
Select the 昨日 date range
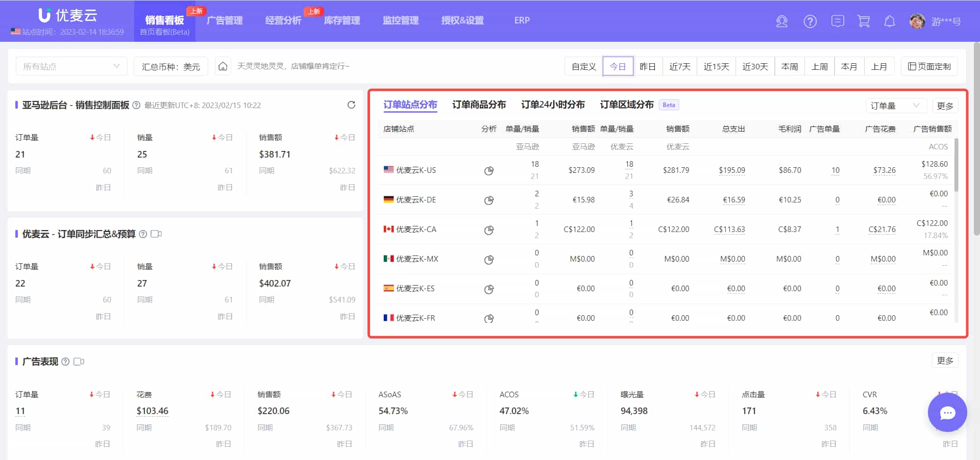click(648, 66)
